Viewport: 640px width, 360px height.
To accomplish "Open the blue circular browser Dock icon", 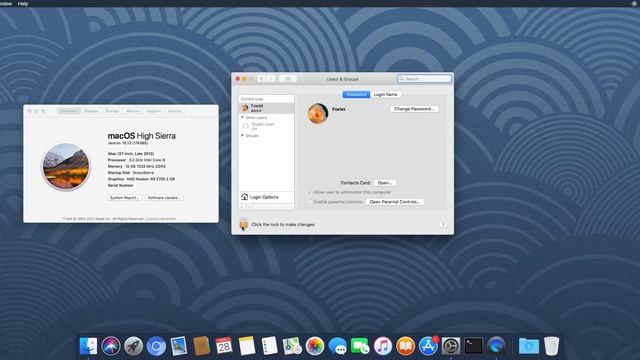I will click(156, 346).
